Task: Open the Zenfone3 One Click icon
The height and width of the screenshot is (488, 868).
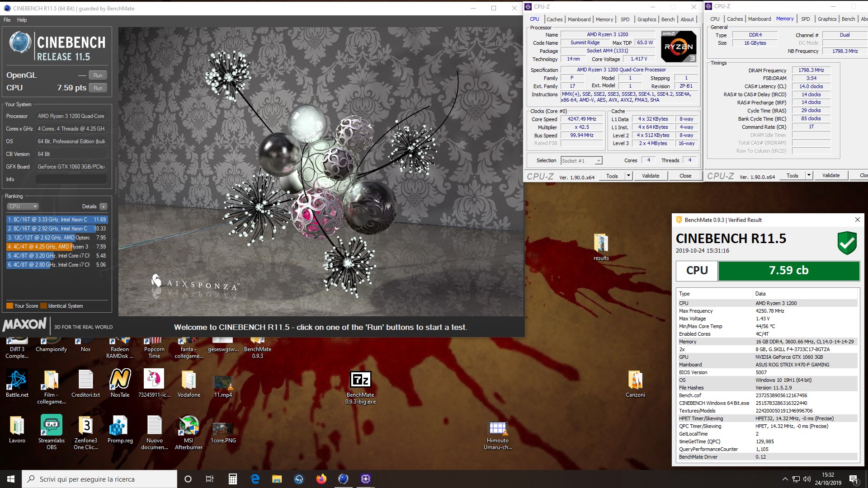Action: pyautogui.click(x=85, y=432)
